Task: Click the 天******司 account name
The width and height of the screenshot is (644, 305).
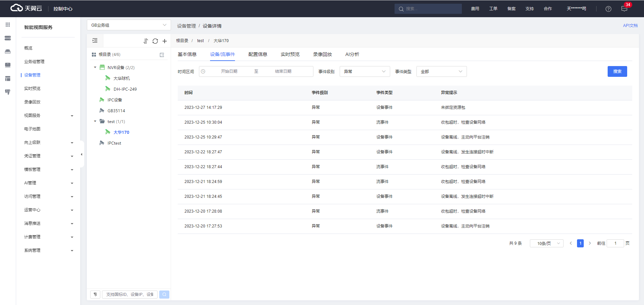Action: [x=576, y=9]
